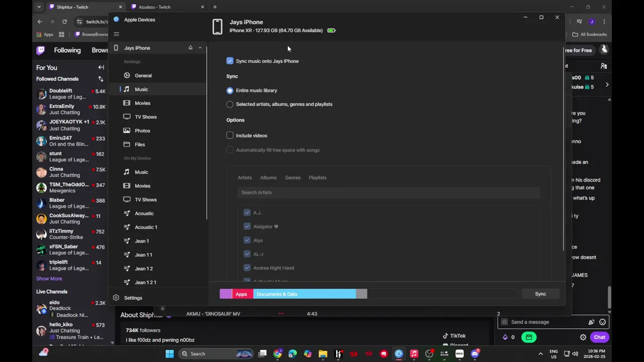Click the browser back arrow

click(x=40, y=22)
